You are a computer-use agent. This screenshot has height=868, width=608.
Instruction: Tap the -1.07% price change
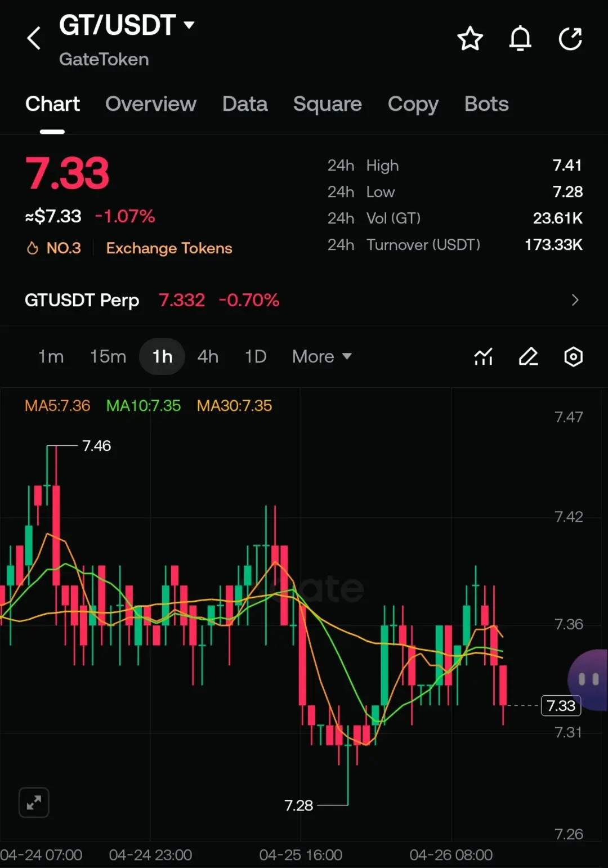[125, 216]
